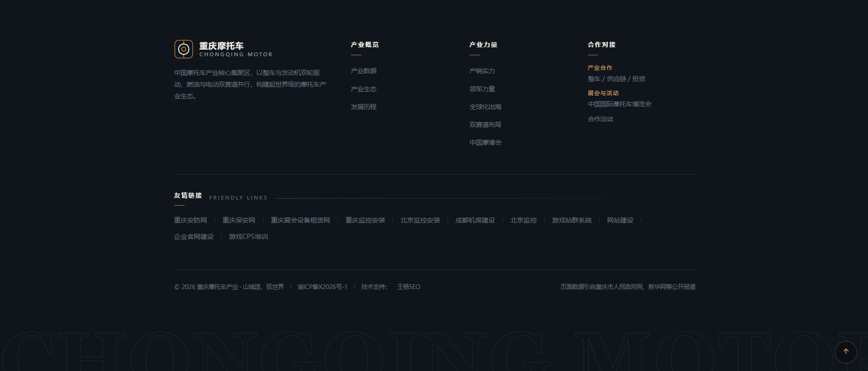Click 整车 / 供应链 / 投资 text
Viewport: 868px width, 371px height.
616,79
